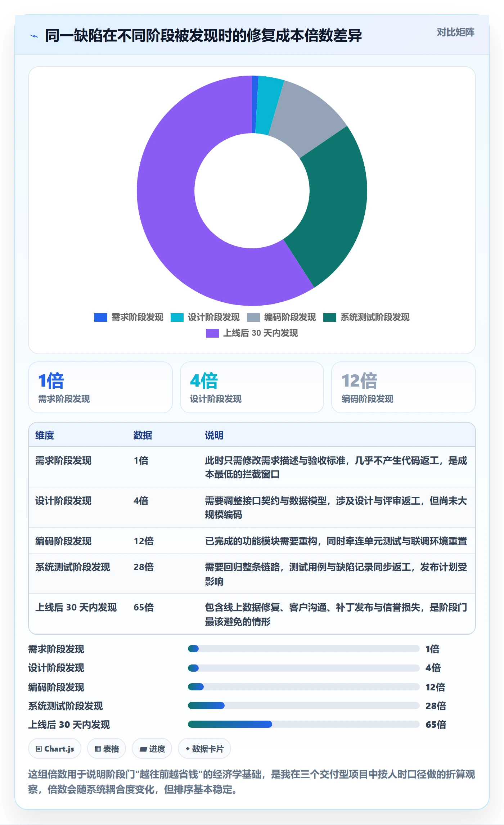Open the 1倍 需求阶段发现 stat card
Image resolution: width=504 pixels, height=825 pixels.
point(100,387)
